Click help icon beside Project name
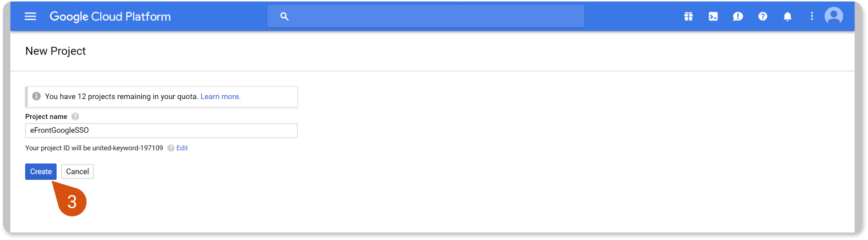This screenshot has height=240, width=868. click(75, 117)
